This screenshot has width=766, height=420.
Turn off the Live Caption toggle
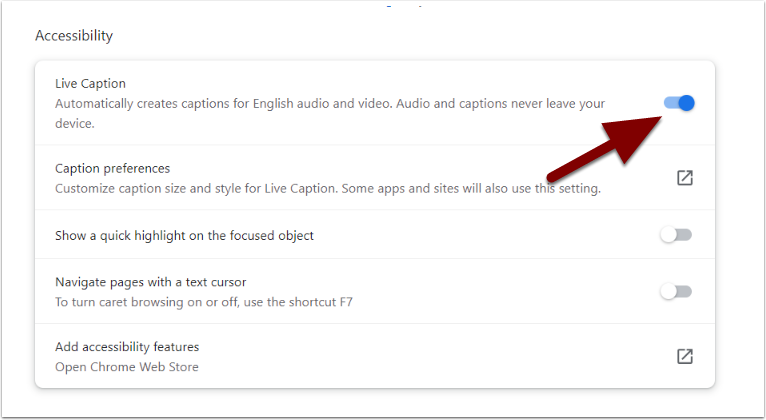coord(679,103)
